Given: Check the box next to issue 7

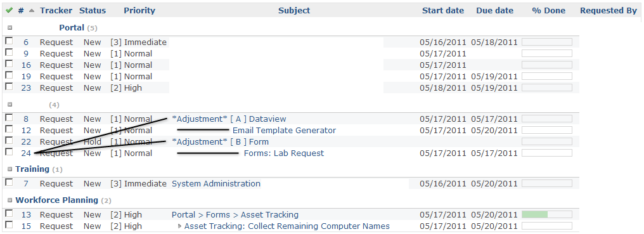Looking at the screenshot, I should tap(9, 183).
